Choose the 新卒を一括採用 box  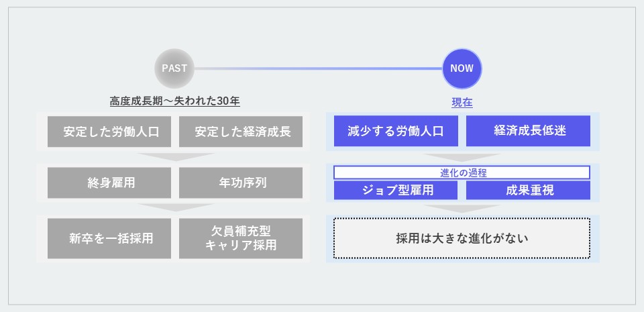(x=109, y=238)
